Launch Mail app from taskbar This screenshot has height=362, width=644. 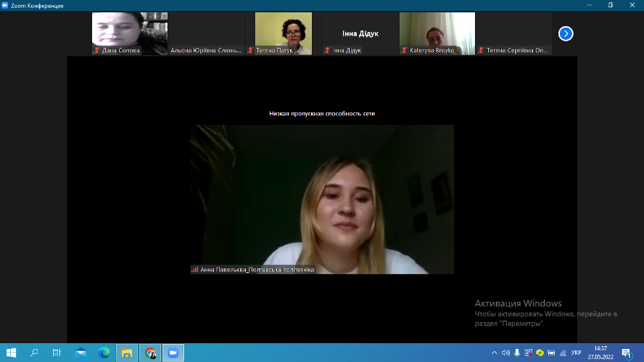(80, 353)
